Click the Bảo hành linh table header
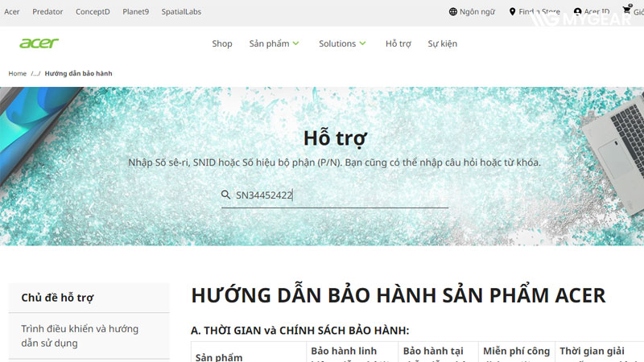 point(344,352)
